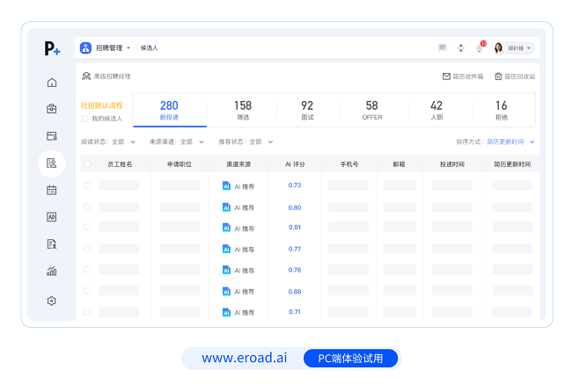Screen dimensions: 572x392
Task: Click the 简历更新时间 column header
Action: pyautogui.click(x=512, y=164)
